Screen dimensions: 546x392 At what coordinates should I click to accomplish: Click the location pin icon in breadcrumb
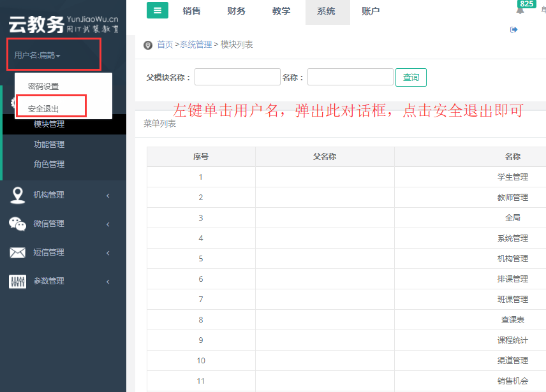148,45
